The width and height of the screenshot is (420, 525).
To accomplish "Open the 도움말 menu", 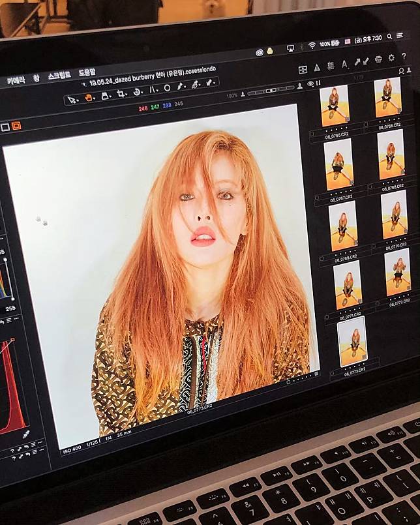I will click(87, 73).
